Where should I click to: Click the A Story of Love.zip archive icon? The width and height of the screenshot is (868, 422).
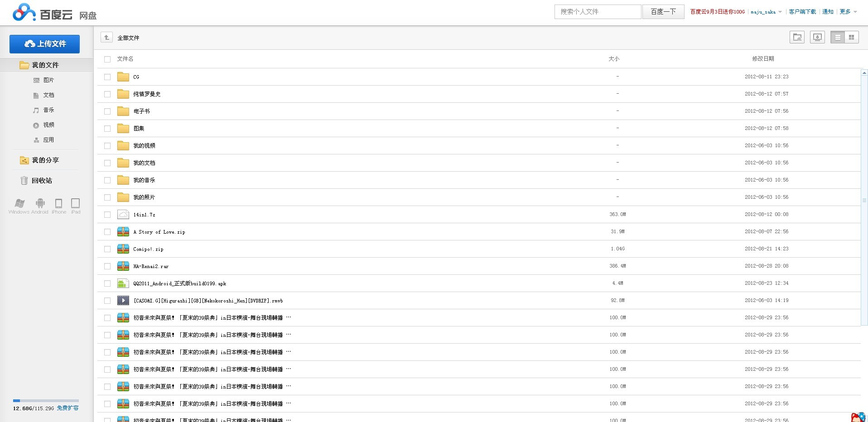coord(123,232)
